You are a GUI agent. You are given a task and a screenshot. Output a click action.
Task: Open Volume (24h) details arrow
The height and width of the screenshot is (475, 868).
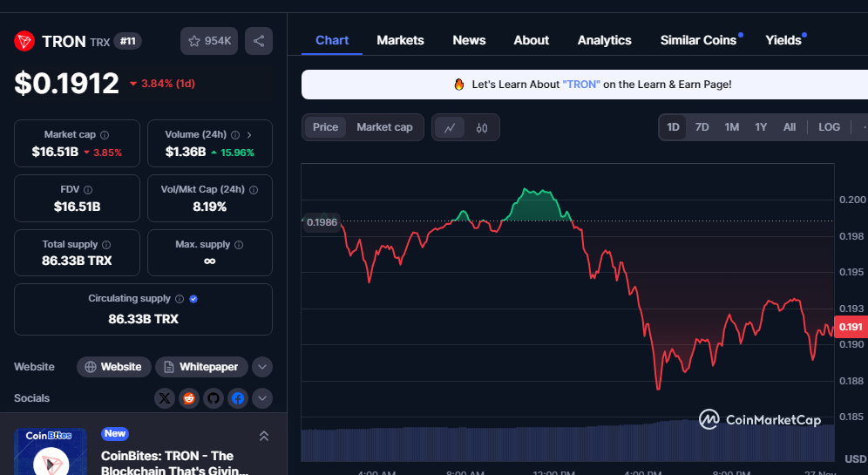[x=249, y=135]
